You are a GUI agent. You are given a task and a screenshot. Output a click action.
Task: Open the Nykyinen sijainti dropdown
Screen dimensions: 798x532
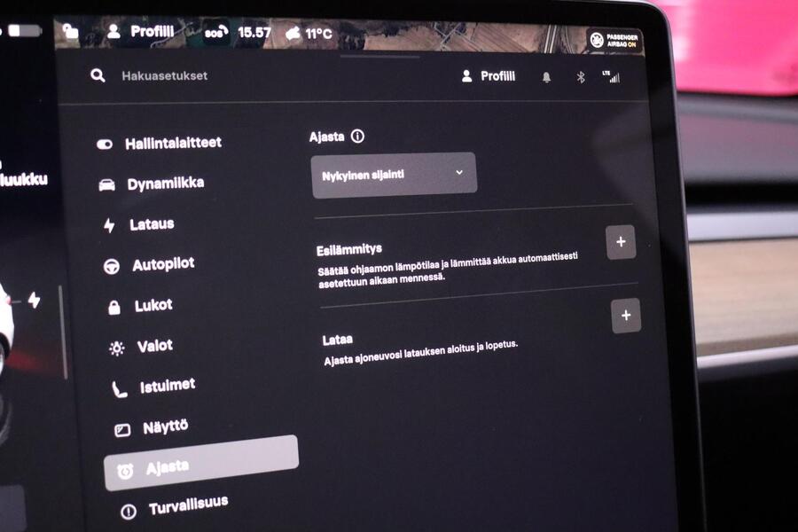point(394,175)
